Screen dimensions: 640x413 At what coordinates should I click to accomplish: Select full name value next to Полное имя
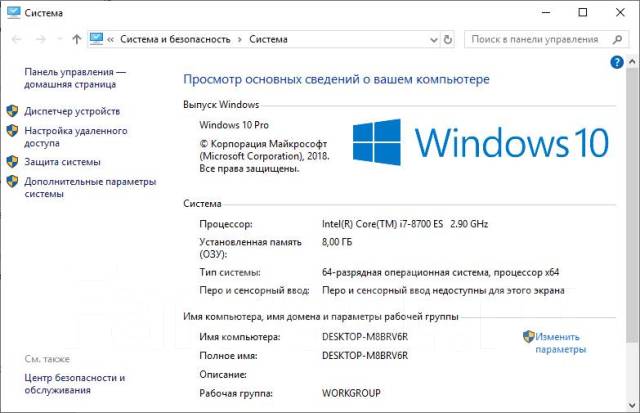365,355
